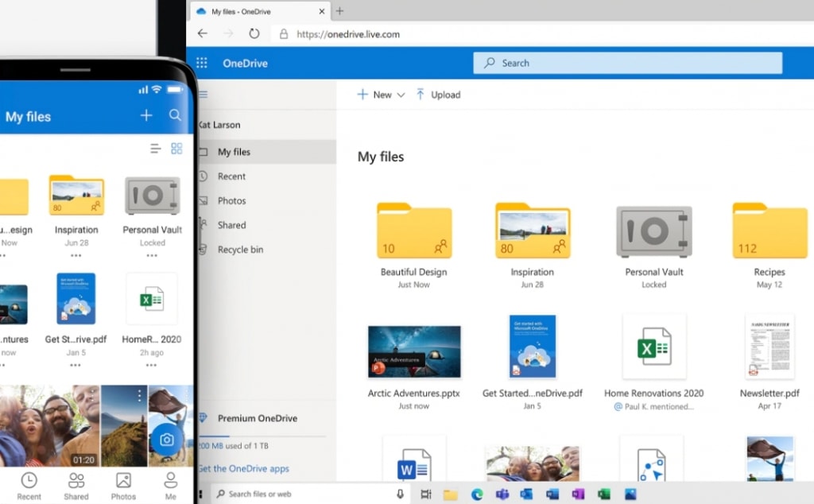Click the OneDrive search box
Viewport: 814px width, 504px height.
(628, 63)
